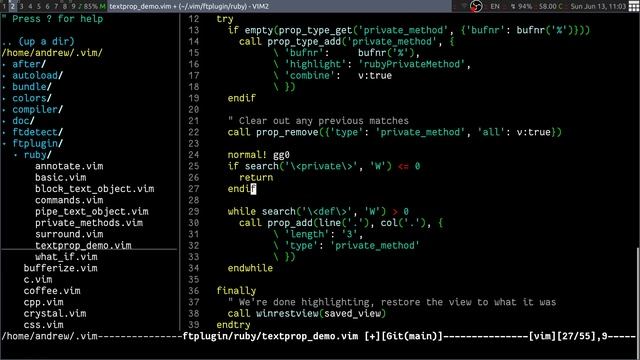Screen dimensions: 640x360
Task: Open bufferize.vim file
Action: [60, 268]
